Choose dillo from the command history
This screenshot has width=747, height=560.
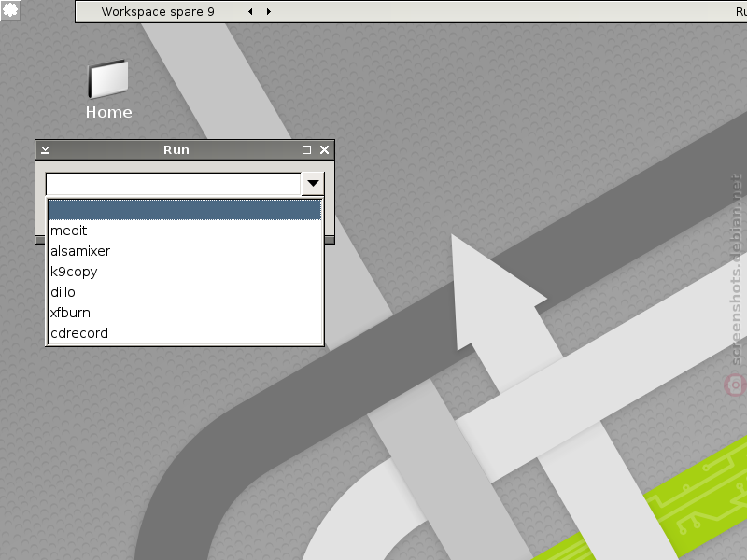tap(185, 292)
